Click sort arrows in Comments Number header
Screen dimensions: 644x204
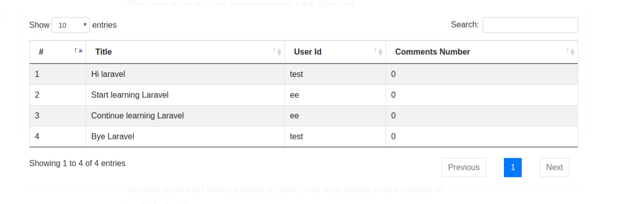tap(570, 51)
